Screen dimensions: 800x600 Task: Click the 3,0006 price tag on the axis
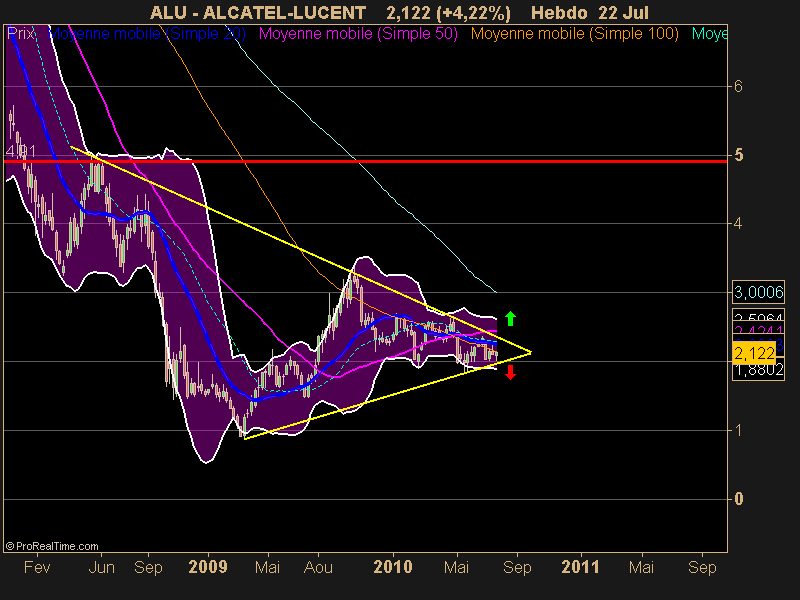[758, 292]
